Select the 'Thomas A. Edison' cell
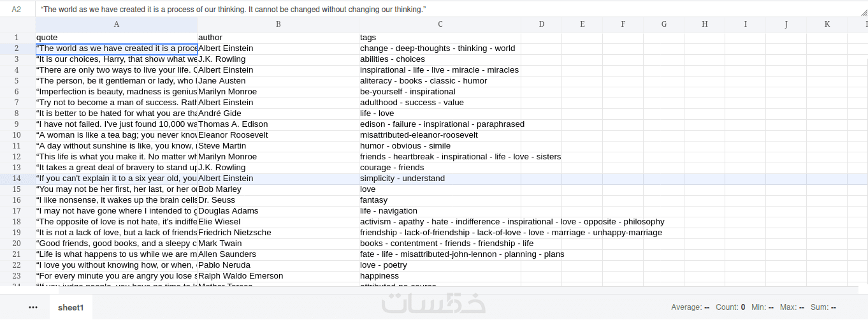 278,124
